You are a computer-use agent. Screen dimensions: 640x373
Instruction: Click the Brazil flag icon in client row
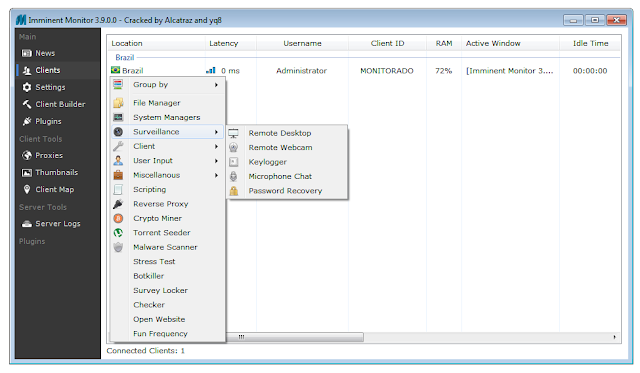click(x=116, y=70)
